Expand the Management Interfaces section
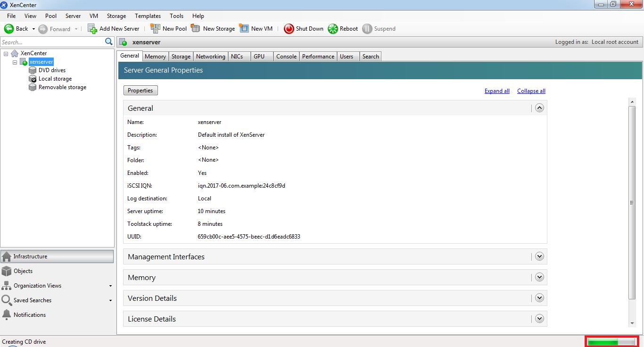This screenshot has width=644, height=347. (x=540, y=256)
